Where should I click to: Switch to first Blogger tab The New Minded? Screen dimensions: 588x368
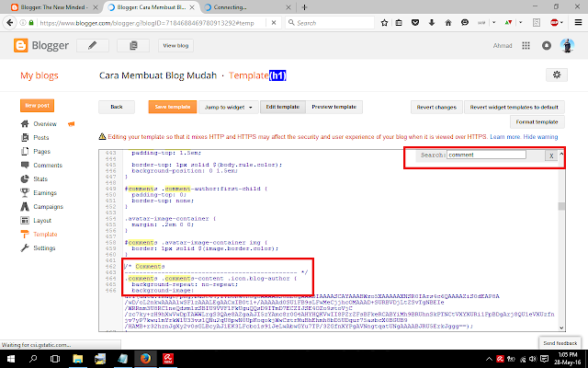click(55, 7)
